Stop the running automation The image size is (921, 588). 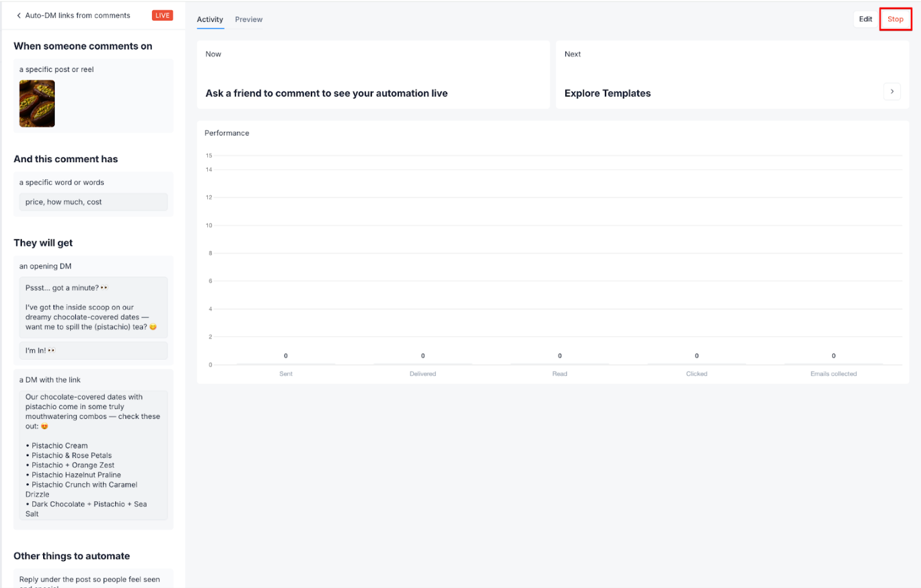895,19
